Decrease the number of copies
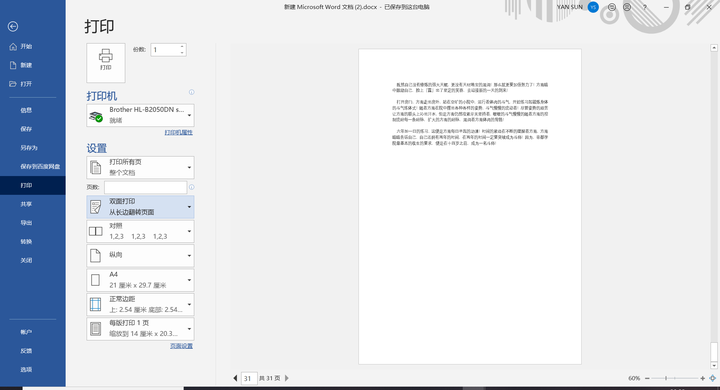 182,53
